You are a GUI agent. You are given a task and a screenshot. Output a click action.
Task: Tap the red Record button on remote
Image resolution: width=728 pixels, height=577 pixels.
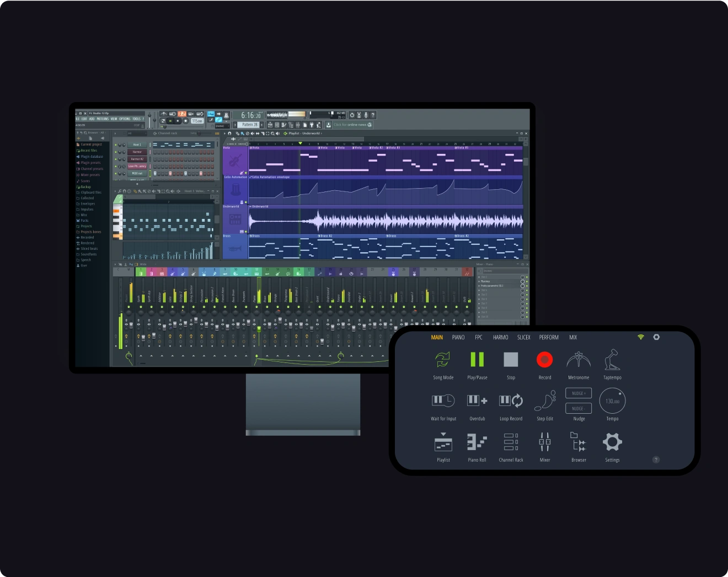coord(545,360)
